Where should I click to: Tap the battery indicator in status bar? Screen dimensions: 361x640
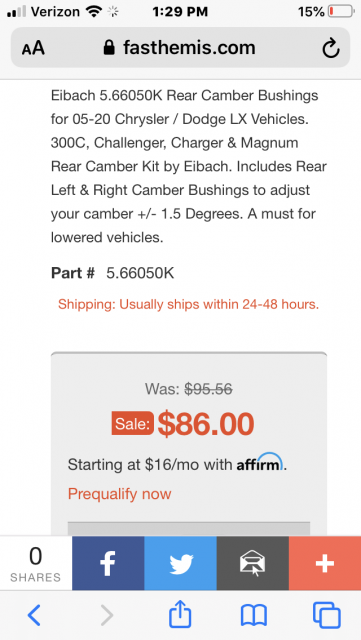coord(341,11)
